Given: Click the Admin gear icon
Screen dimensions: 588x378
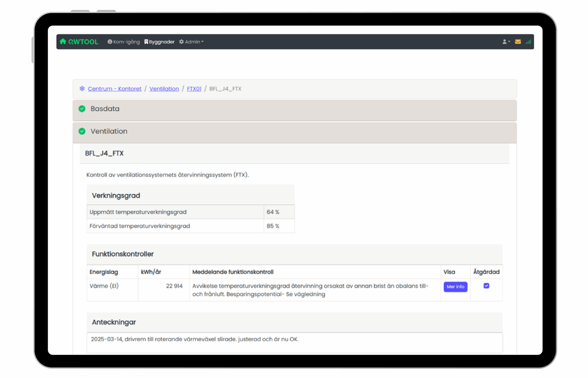Looking at the screenshot, I should click(181, 42).
